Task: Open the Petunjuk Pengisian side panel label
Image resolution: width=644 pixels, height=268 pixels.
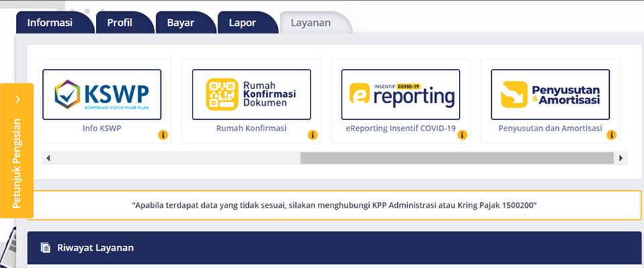Action: pos(16,163)
